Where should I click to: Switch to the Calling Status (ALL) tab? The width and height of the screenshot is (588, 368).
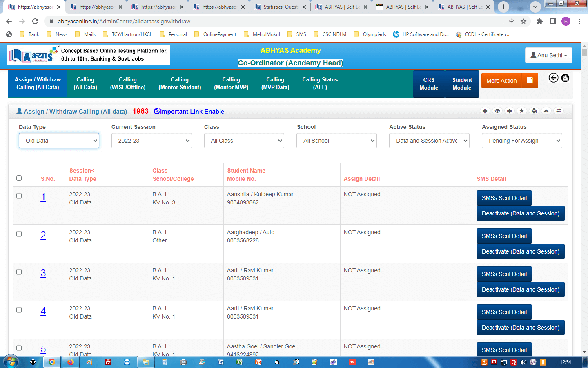pyautogui.click(x=320, y=83)
